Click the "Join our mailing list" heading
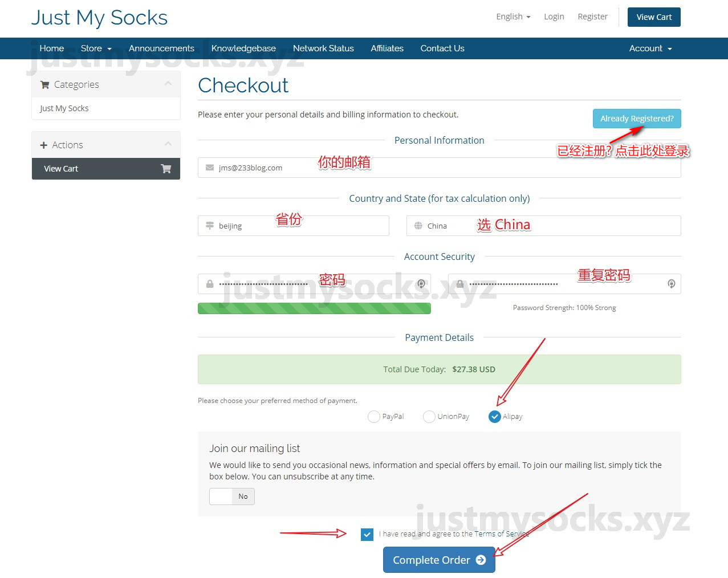 coord(254,449)
